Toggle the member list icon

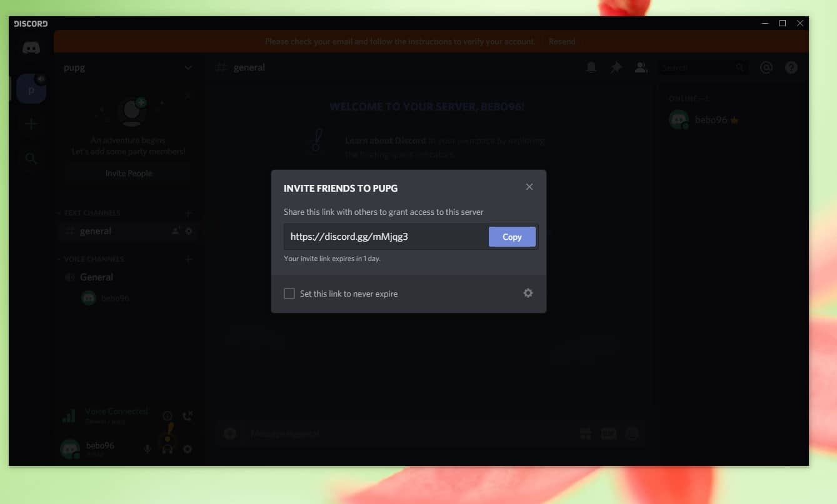pos(641,67)
